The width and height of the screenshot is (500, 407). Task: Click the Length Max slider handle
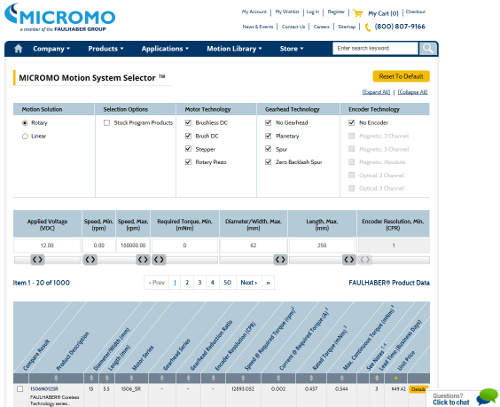(x=349, y=259)
